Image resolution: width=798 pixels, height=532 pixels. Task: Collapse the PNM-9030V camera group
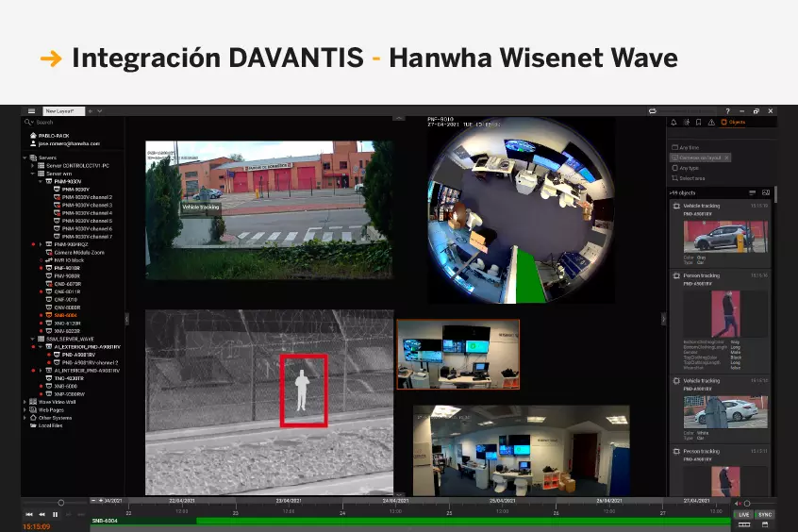coord(41,181)
